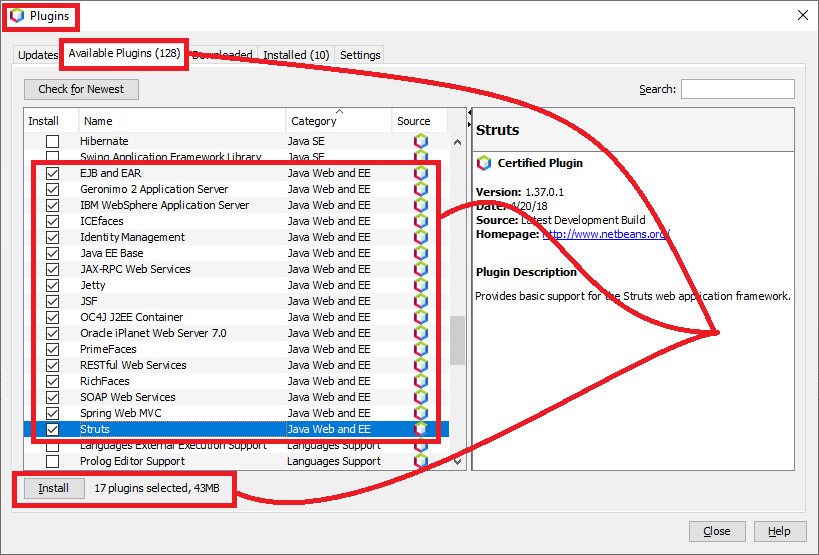Viewport: 819px width, 555px height.
Task: Sort the list by Install column header
Action: click(51, 121)
